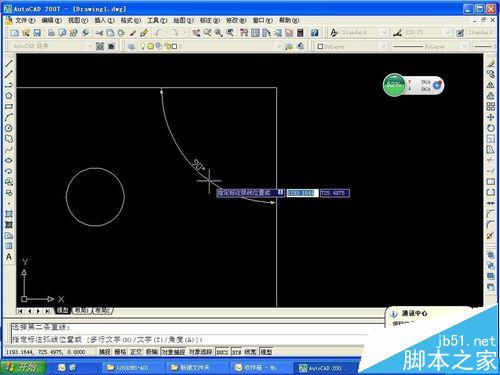Activate the Pan realtime tool

coord(197,33)
